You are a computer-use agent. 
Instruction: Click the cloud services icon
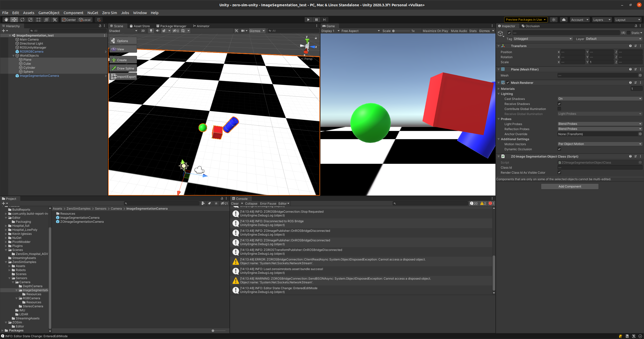(564, 20)
